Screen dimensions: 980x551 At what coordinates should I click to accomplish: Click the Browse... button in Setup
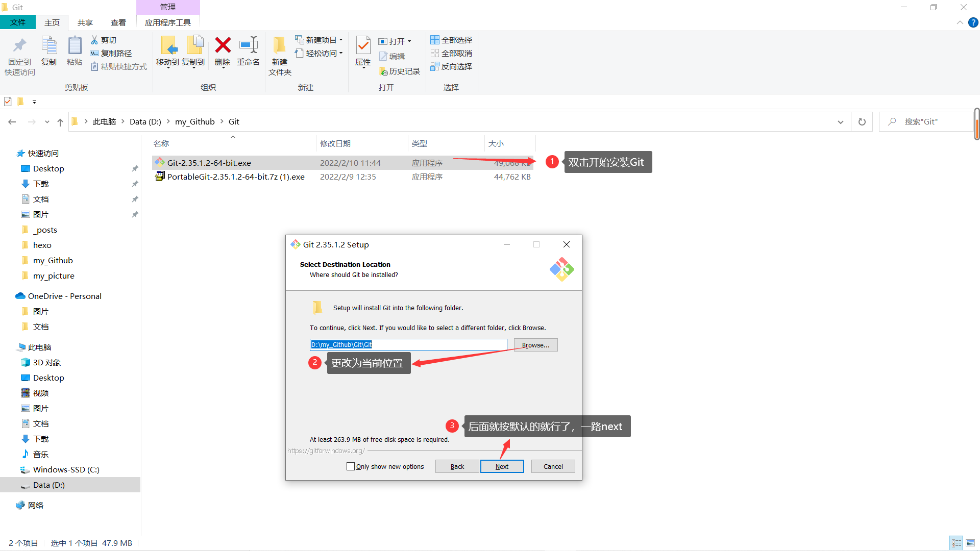click(x=535, y=345)
